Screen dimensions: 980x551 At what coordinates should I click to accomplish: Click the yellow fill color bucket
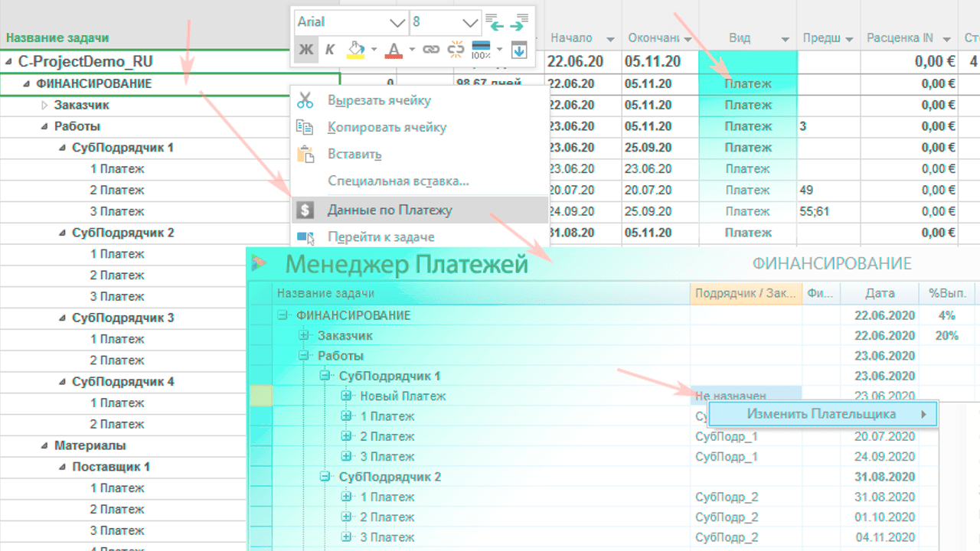click(x=355, y=50)
